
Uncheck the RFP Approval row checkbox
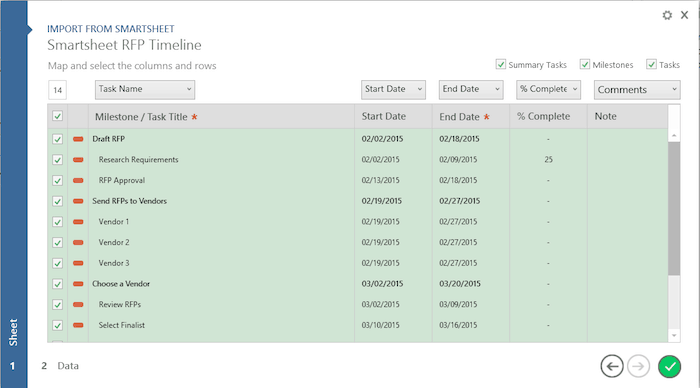point(58,180)
